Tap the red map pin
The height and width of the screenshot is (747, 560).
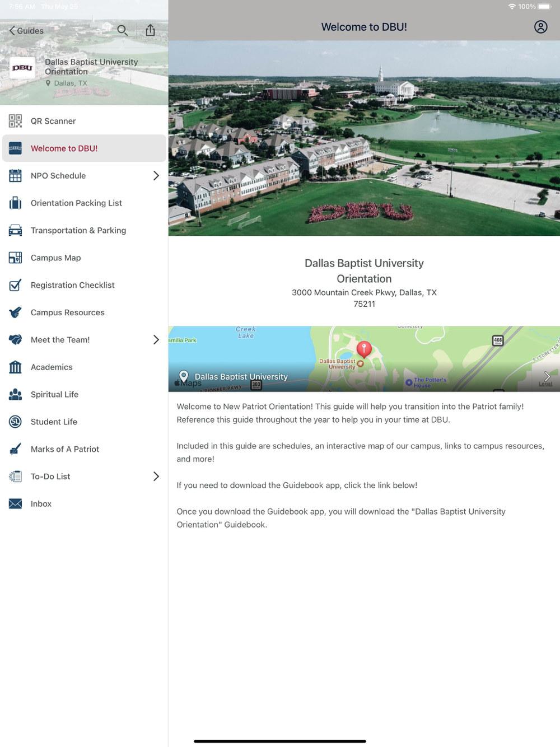click(364, 349)
